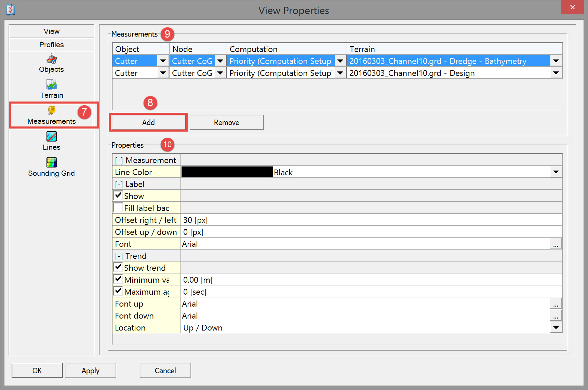588x390 pixels.
Task: Switch to the Profiles tab
Action: tap(51, 45)
